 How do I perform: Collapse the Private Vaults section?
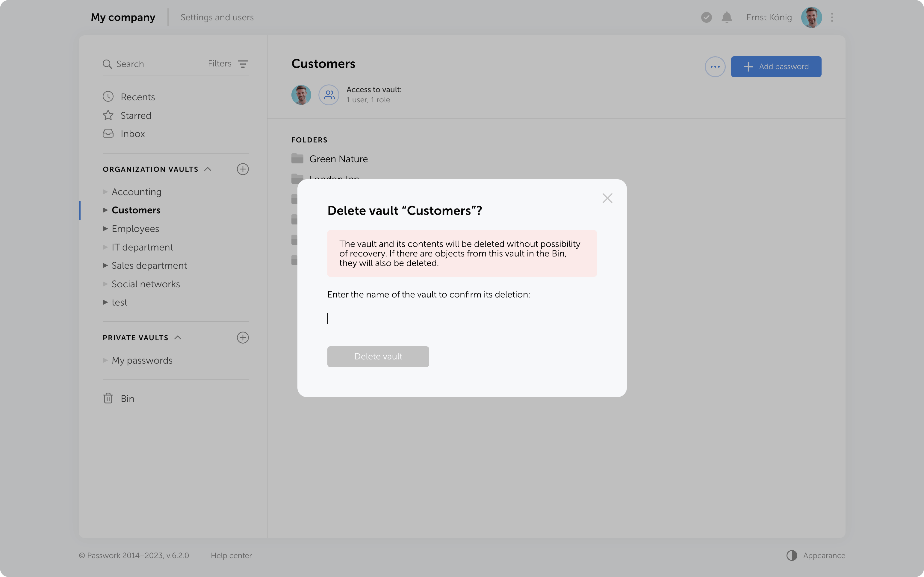[x=178, y=337]
